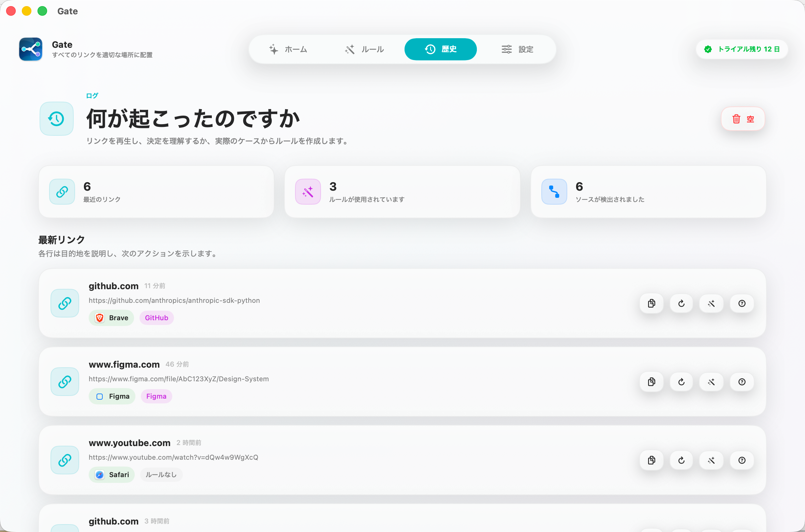The height and width of the screenshot is (532, 805).
Task: Copy the www.youtube.com link
Action: (652, 460)
